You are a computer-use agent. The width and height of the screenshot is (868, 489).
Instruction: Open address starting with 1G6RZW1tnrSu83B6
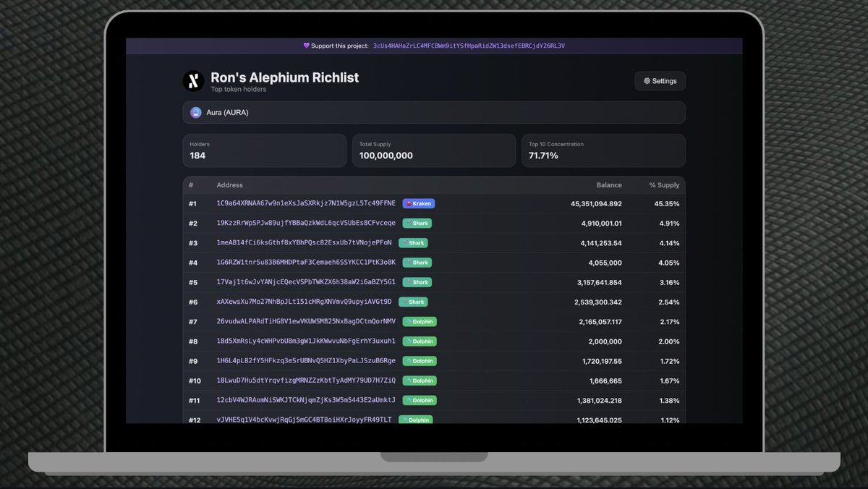point(306,262)
